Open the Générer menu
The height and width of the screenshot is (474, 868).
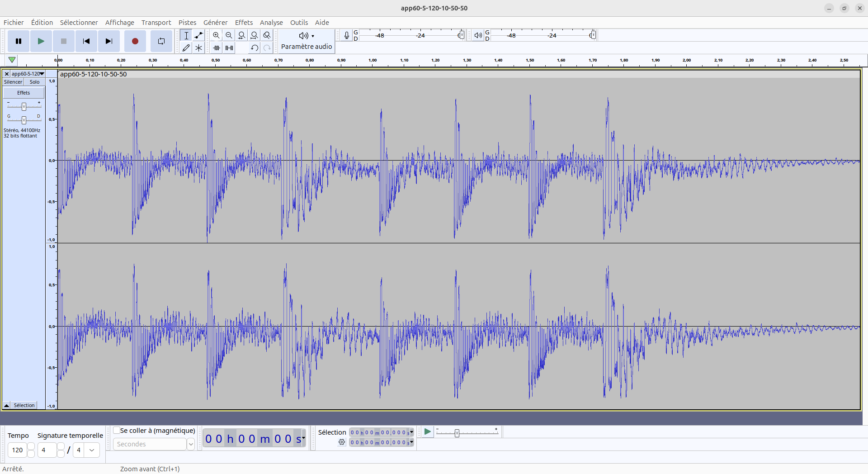(215, 23)
